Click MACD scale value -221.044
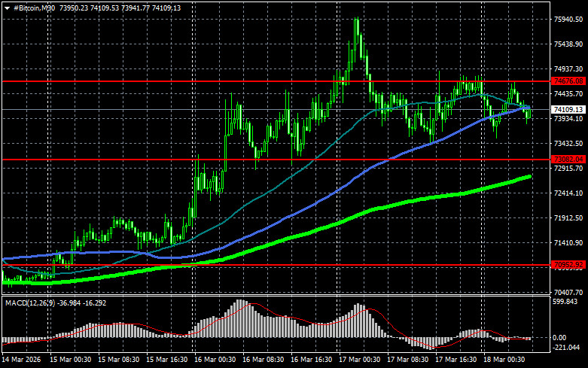588x368 pixels. tap(566, 348)
